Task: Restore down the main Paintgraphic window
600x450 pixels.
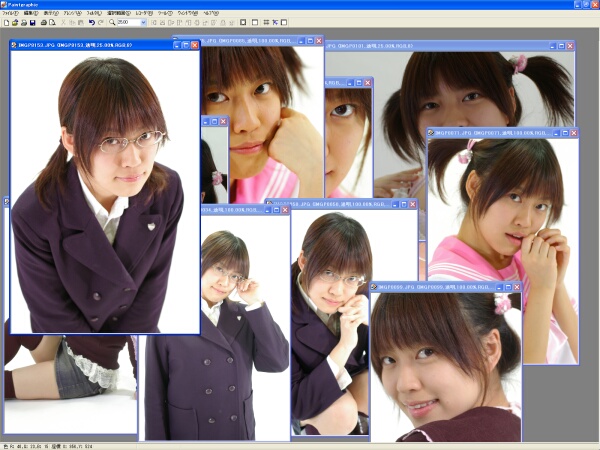Action: coord(586,5)
